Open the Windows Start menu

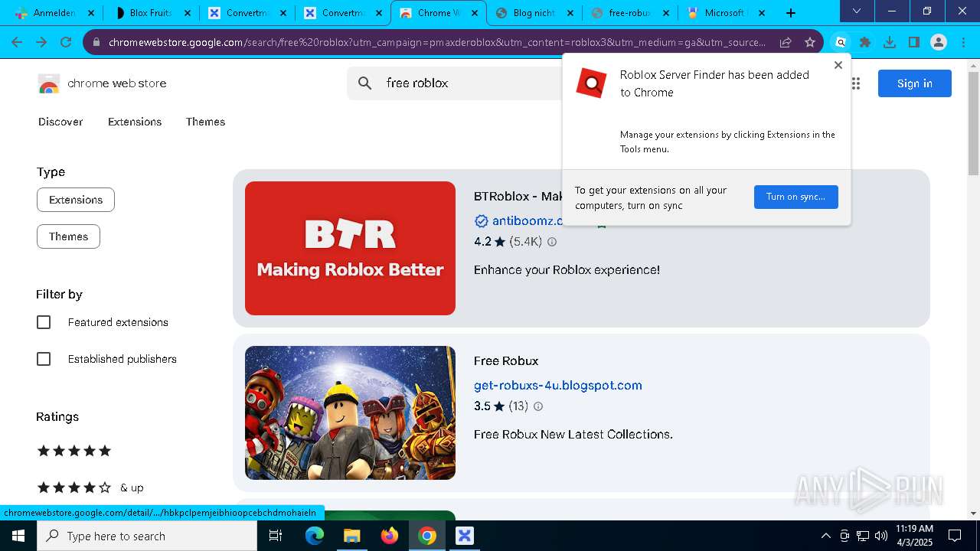tap(18, 536)
